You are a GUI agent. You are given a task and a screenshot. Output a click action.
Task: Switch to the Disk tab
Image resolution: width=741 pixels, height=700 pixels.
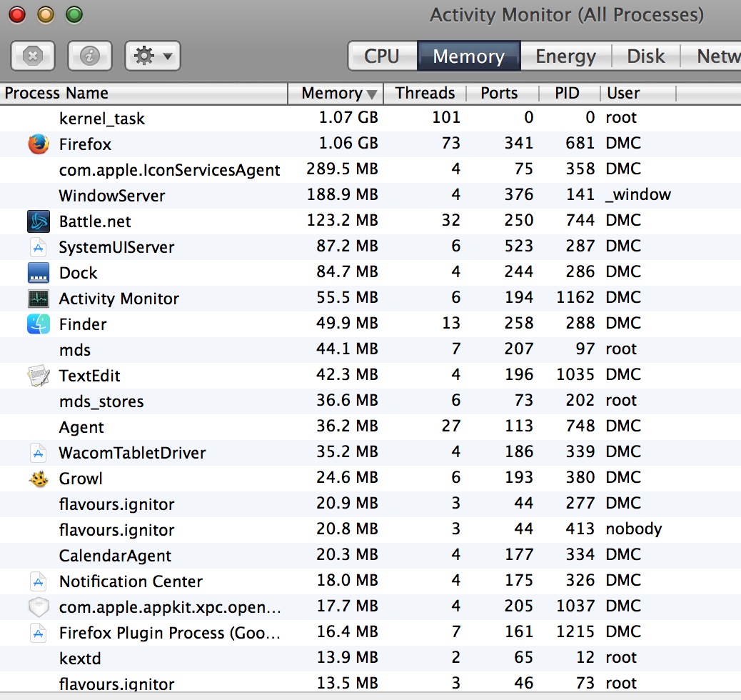click(645, 56)
